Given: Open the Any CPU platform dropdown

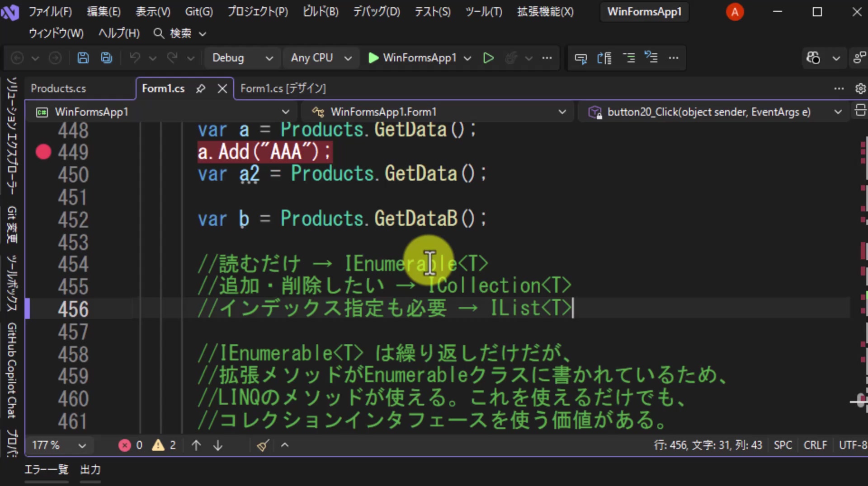Looking at the screenshot, I should pos(321,58).
